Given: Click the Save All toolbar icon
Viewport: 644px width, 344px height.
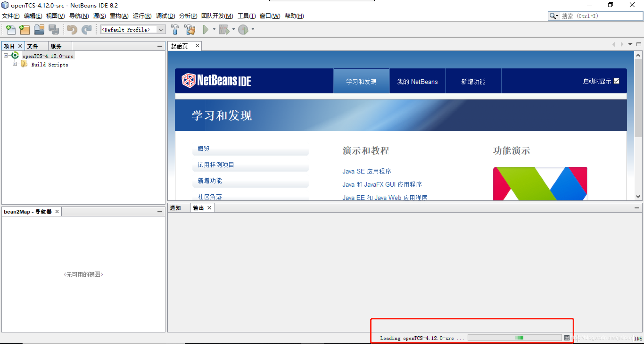Looking at the screenshot, I should tap(54, 30).
